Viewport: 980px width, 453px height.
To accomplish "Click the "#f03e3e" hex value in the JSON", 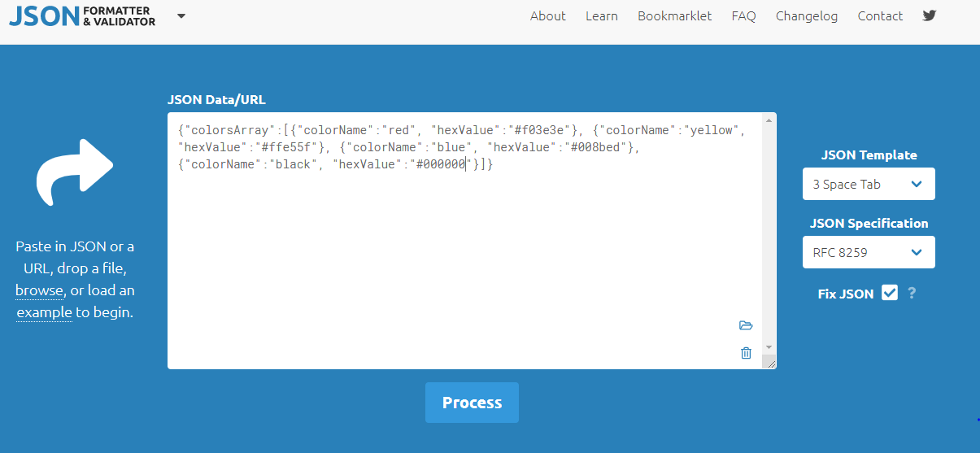I will [x=539, y=130].
